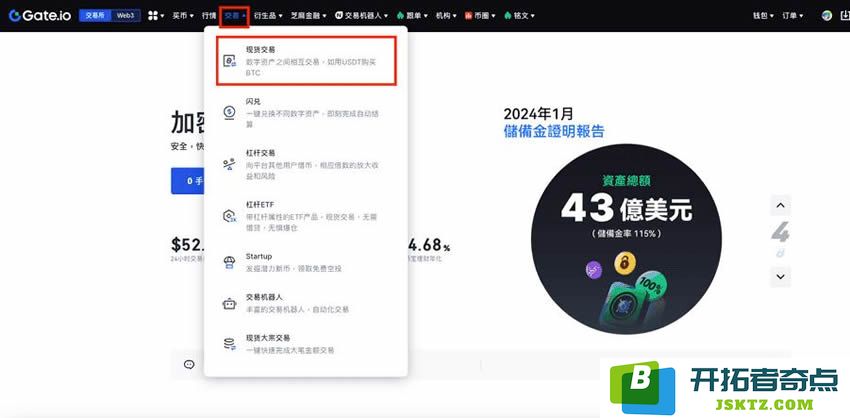This screenshot has width=850, height=418.
Task: Select 交易机器人 entry in dropdown menu
Action: click(305, 304)
